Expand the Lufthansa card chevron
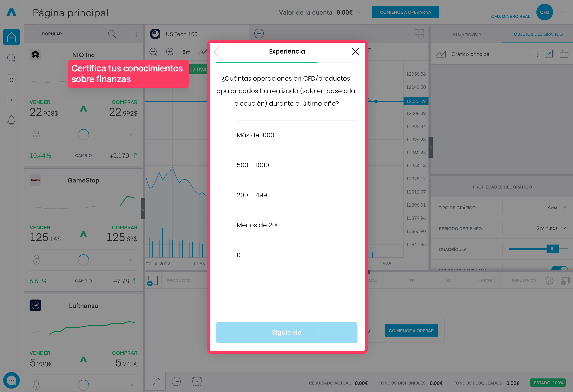573x392 pixels. pos(131,385)
